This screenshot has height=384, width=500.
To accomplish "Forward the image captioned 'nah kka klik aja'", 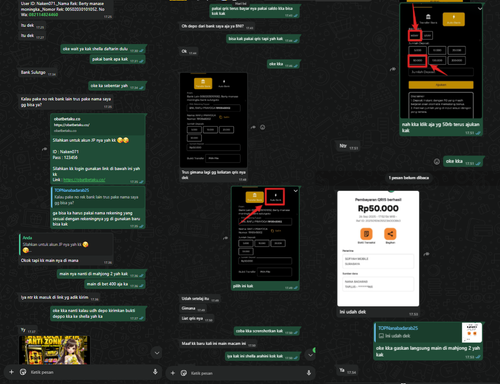I will tap(393, 69).
